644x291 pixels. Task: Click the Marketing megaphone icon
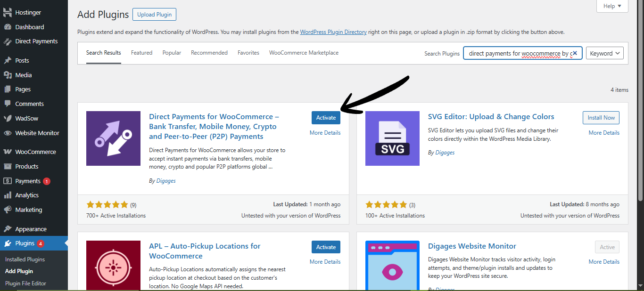(8, 210)
